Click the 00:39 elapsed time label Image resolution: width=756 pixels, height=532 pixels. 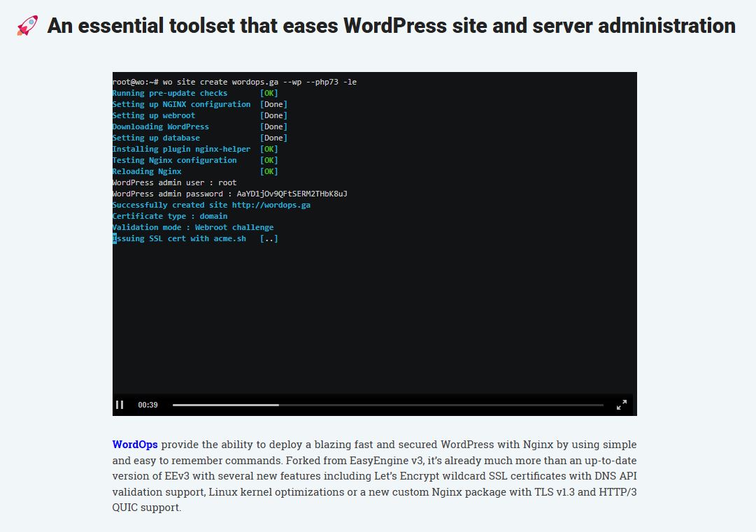coord(148,405)
